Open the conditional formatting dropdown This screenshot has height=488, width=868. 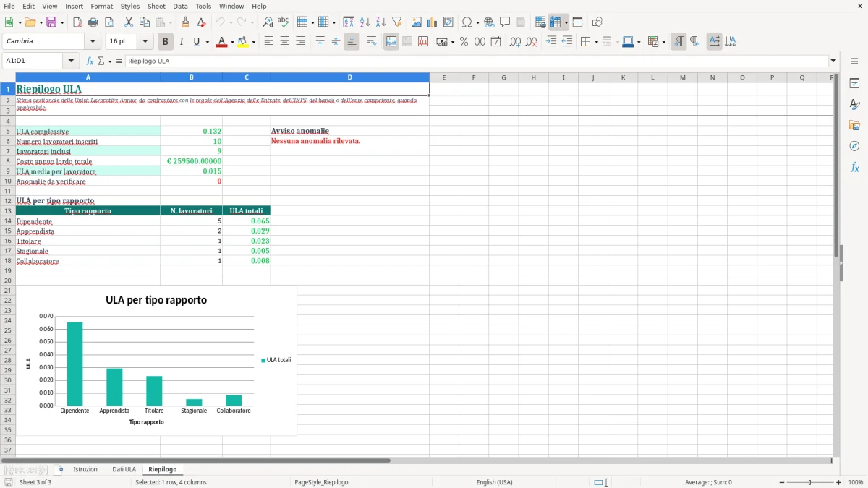(x=663, y=42)
